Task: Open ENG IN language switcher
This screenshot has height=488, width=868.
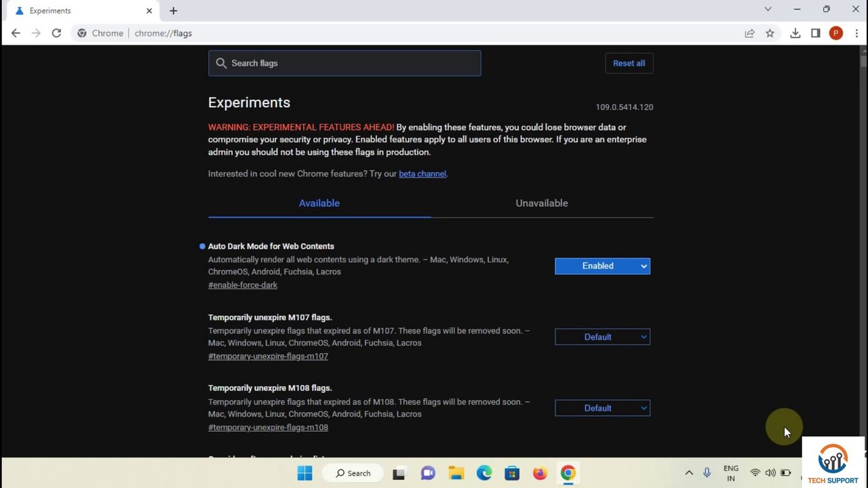Action: point(731,473)
